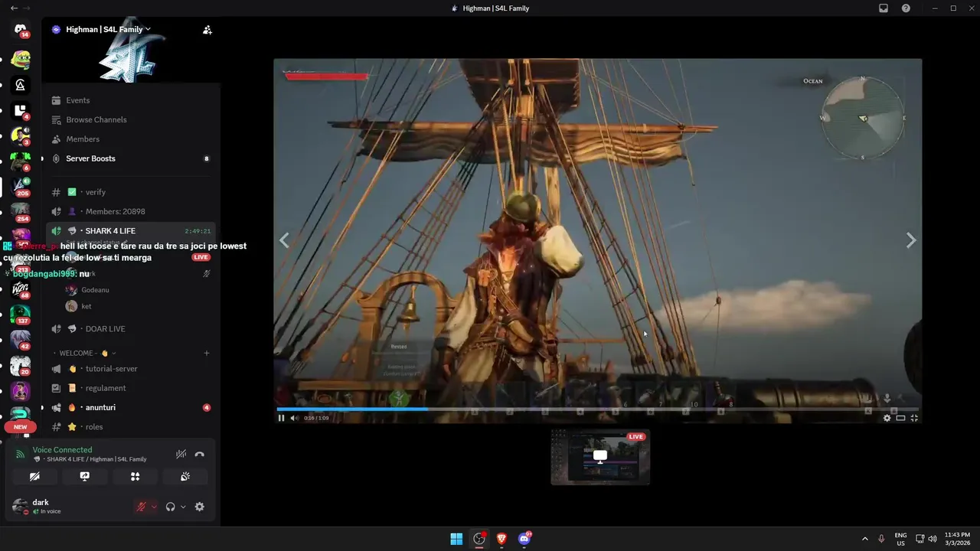Open the server with badge 137

21,314
